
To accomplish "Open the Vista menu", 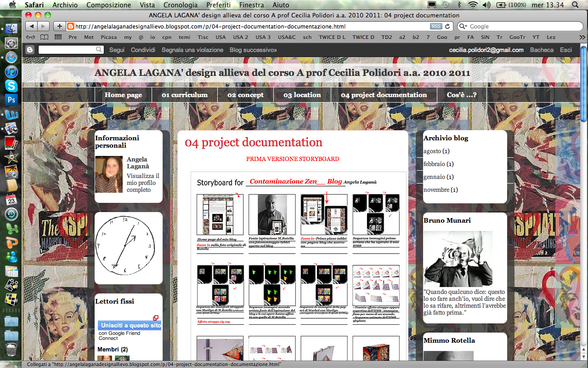I will pos(147,5).
